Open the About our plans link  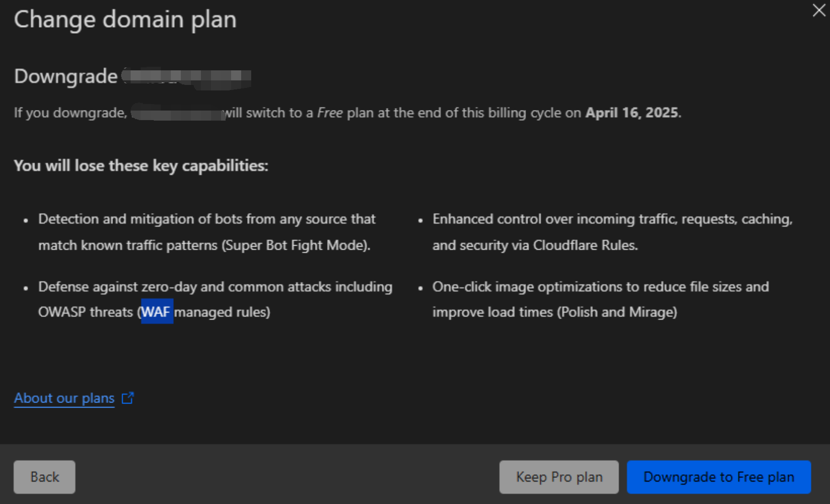[x=64, y=398]
